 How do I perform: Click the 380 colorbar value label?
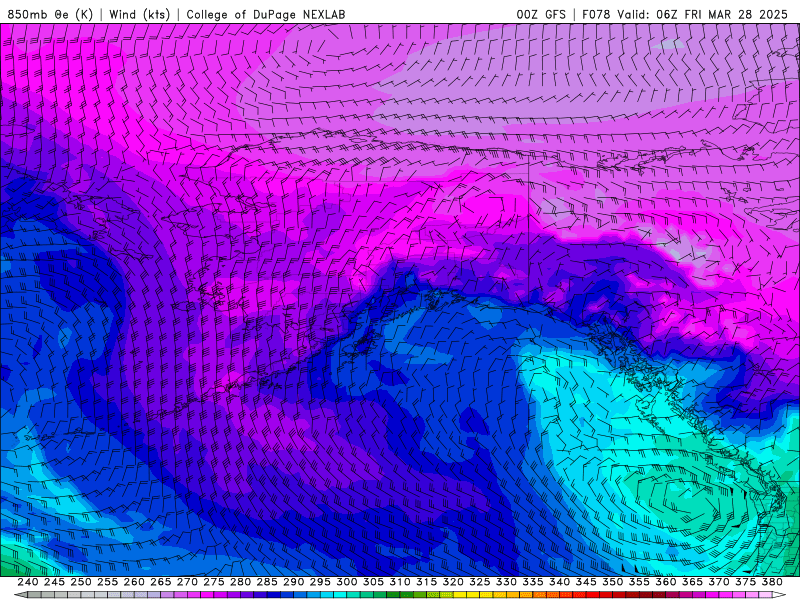pos(772,582)
